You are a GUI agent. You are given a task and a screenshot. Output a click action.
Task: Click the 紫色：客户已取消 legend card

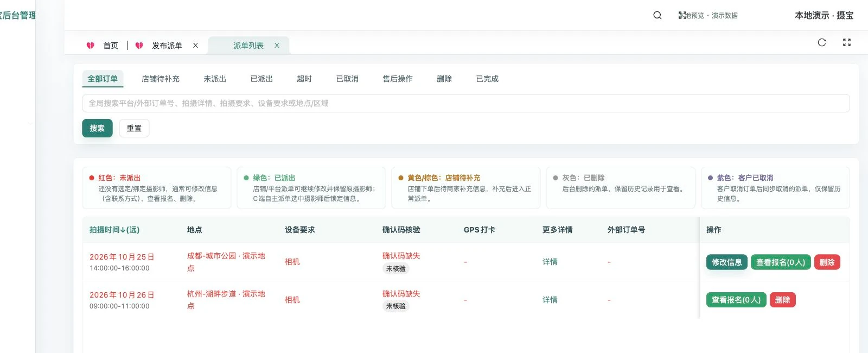(775, 188)
